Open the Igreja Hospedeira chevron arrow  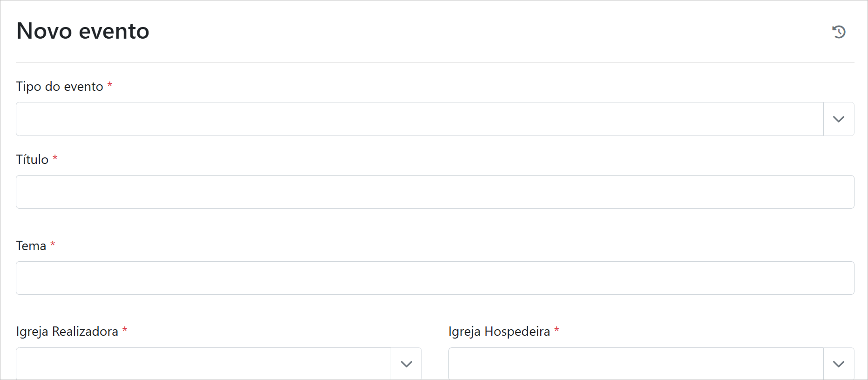point(839,364)
